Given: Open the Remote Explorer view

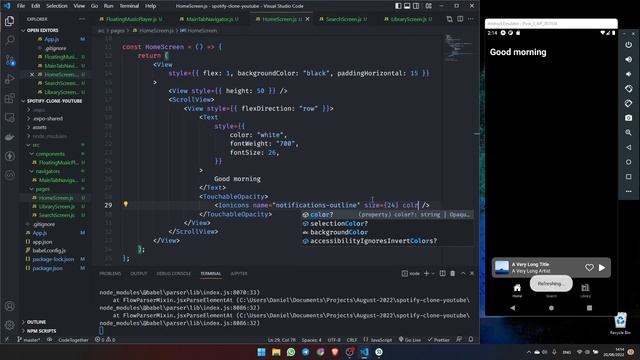Looking at the screenshot, I should coord(9,118).
